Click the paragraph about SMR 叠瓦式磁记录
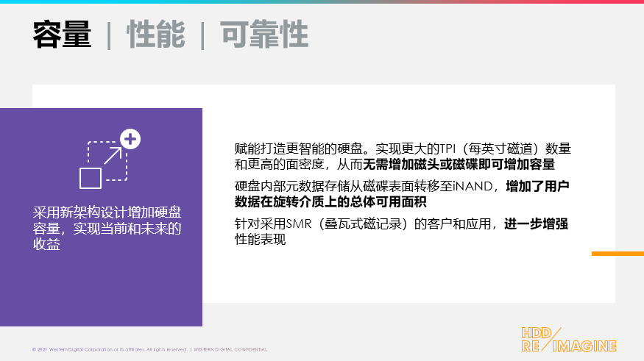The image size is (644, 361). [x=401, y=232]
